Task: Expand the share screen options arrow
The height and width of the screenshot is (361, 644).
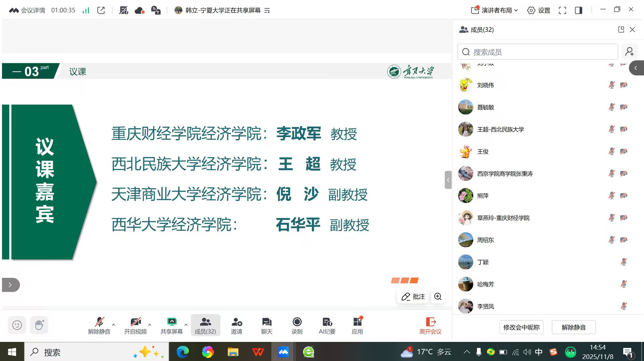Action: (x=186, y=324)
